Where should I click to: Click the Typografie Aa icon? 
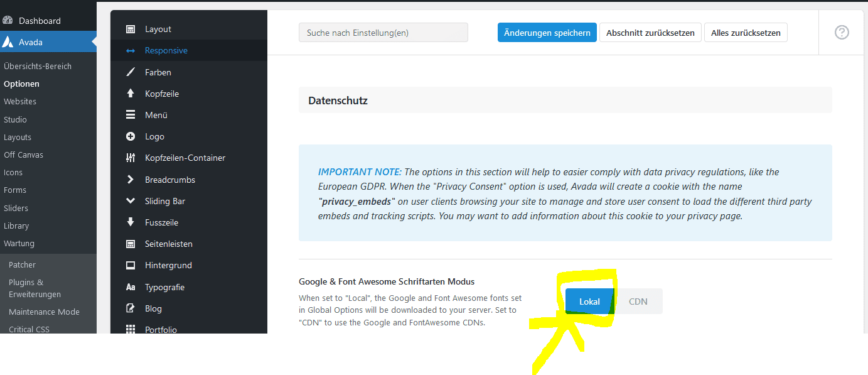click(x=131, y=287)
